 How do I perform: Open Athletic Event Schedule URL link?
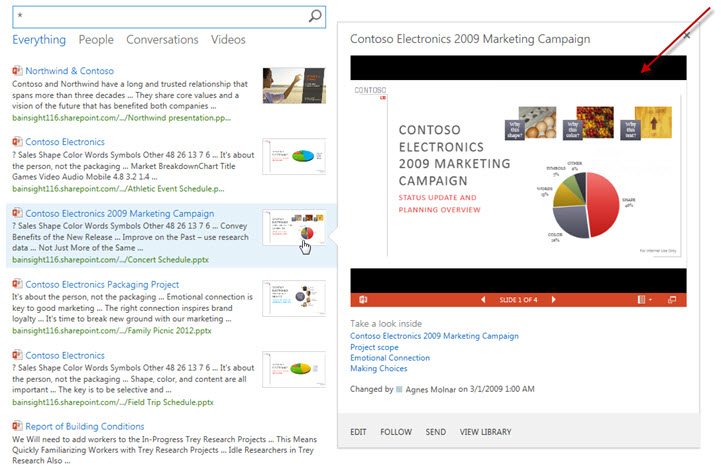118,189
